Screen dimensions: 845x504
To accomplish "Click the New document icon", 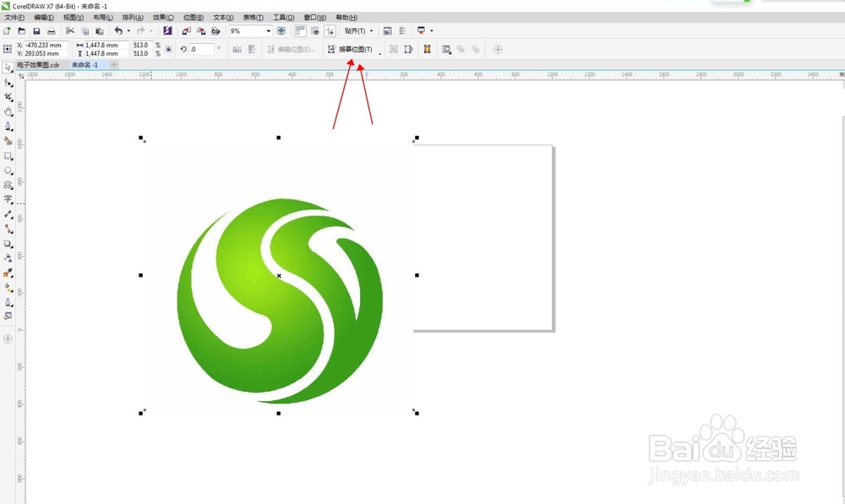I will 7,30.
